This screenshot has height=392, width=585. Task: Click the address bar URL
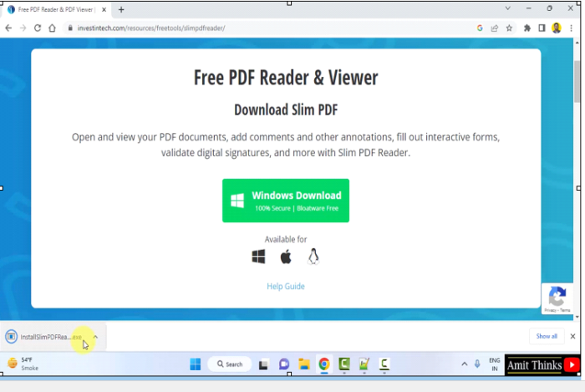coord(151,28)
